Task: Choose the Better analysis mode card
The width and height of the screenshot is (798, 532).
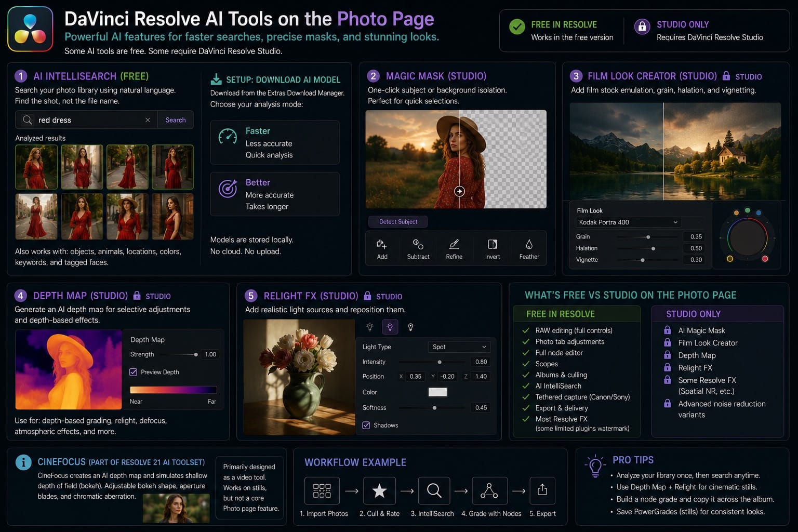Action: 275,194
